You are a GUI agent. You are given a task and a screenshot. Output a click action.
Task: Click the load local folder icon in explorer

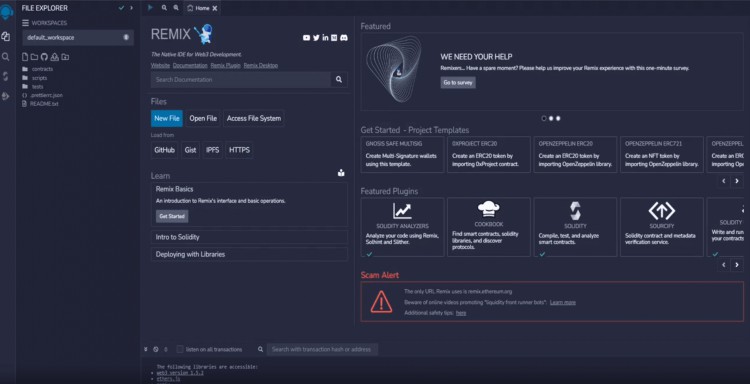65,57
